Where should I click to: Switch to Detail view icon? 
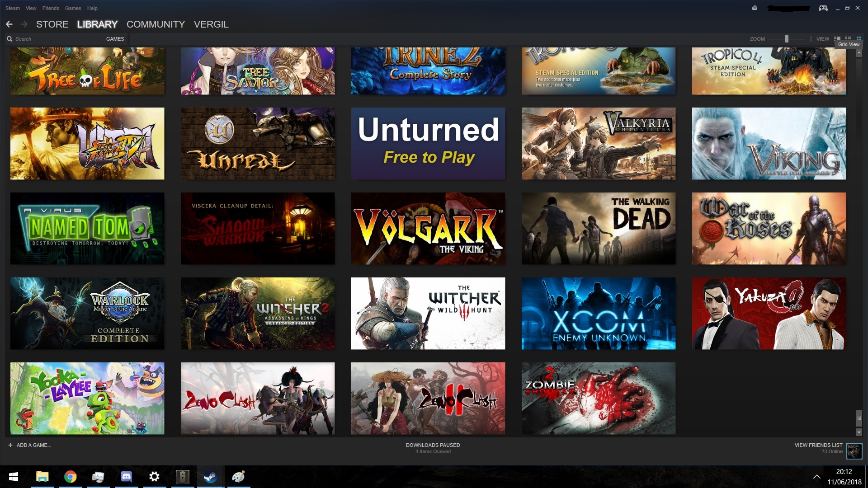click(837, 39)
